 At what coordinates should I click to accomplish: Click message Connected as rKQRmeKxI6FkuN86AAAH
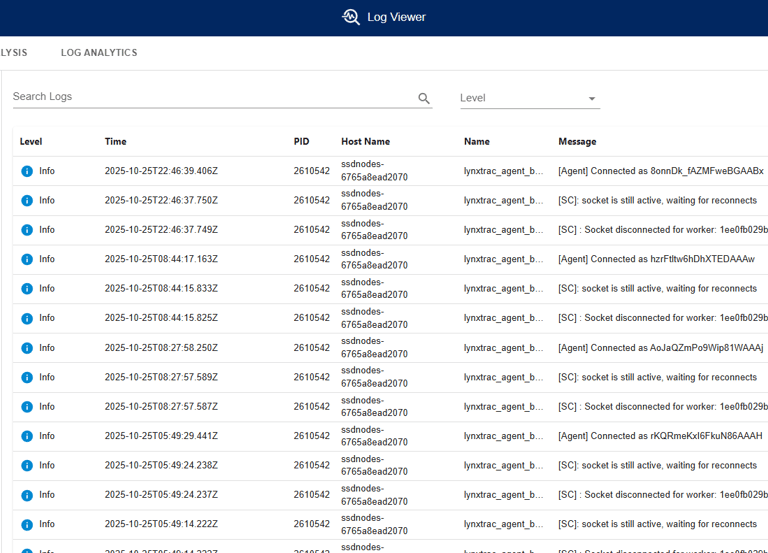[x=660, y=436]
